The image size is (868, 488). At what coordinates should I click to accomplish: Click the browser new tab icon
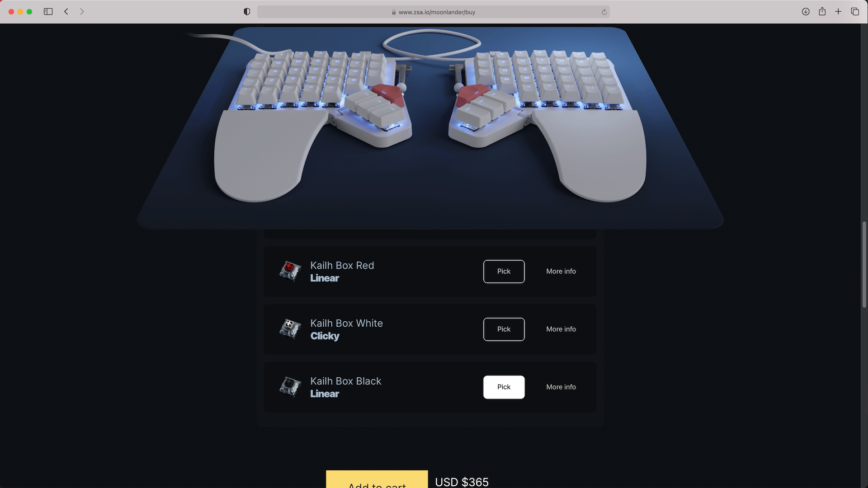point(838,12)
